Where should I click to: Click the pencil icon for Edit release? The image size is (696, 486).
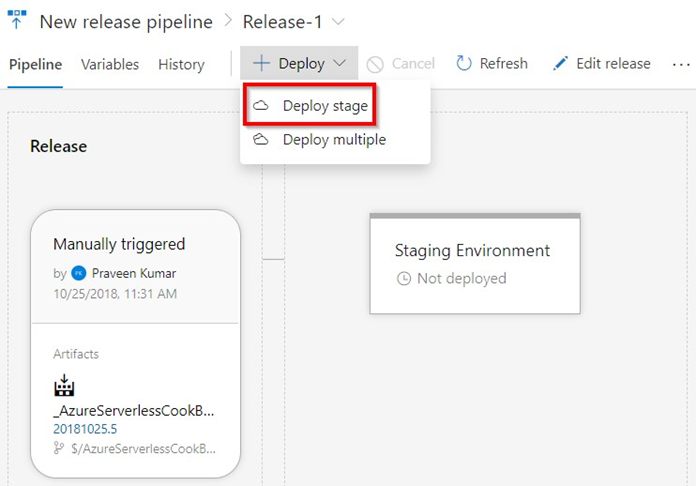561,64
